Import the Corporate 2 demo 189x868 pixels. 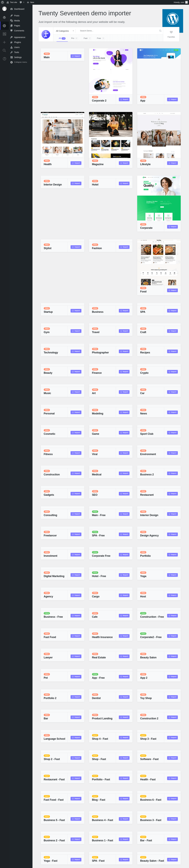(124, 99)
